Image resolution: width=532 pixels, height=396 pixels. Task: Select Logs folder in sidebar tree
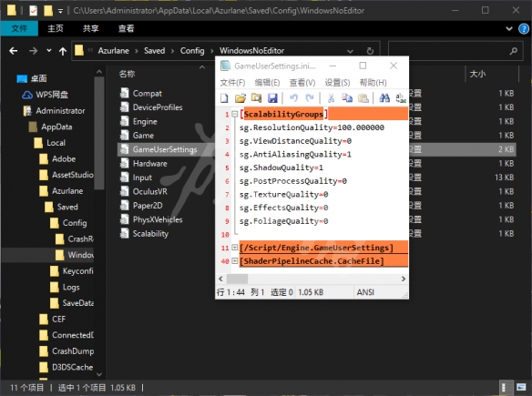click(71, 287)
